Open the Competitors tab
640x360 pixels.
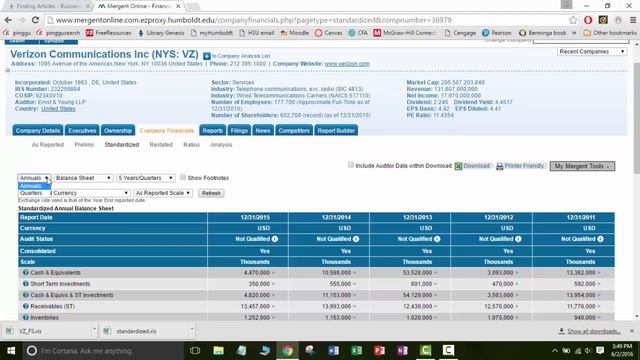coord(294,131)
